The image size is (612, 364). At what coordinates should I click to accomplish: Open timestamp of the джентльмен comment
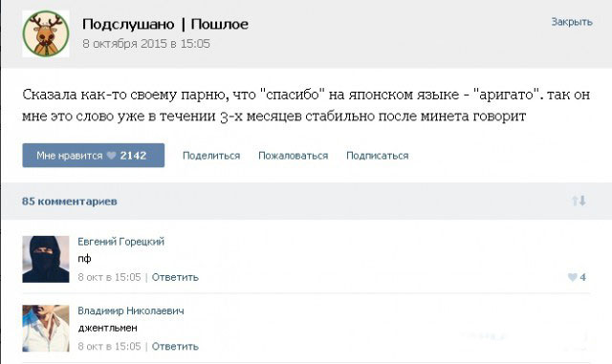coord(109,347)
